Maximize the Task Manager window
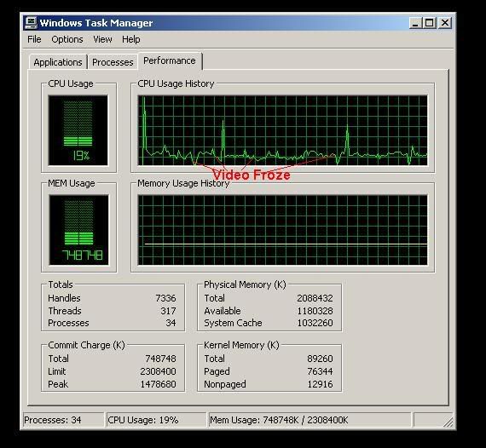 coord(430,23)
